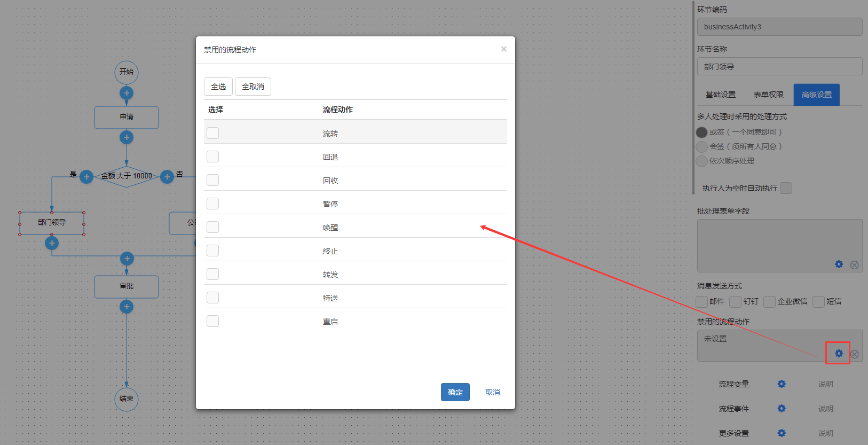This screenshot has width=868, height=445.
Task: Enable 邮件 message checkbox
Action: click(x=702, y=302)
